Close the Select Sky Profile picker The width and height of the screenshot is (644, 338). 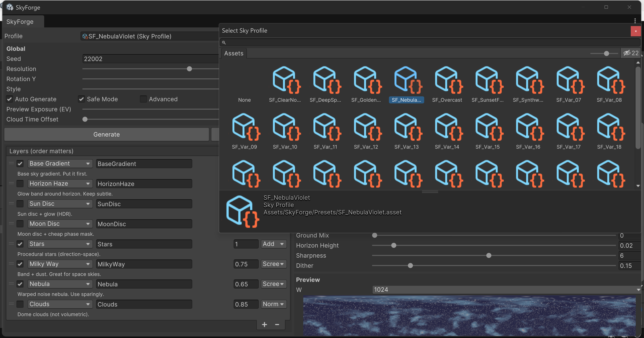click(x=635, y=31)
